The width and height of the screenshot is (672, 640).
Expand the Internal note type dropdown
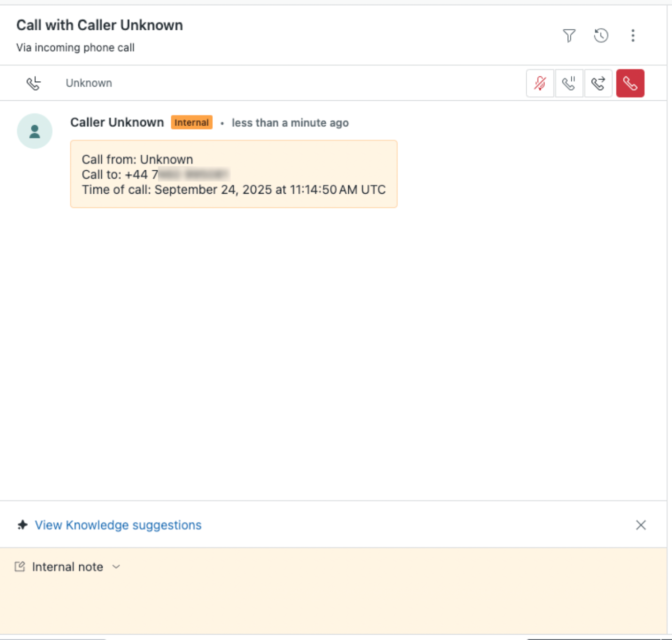67,567
